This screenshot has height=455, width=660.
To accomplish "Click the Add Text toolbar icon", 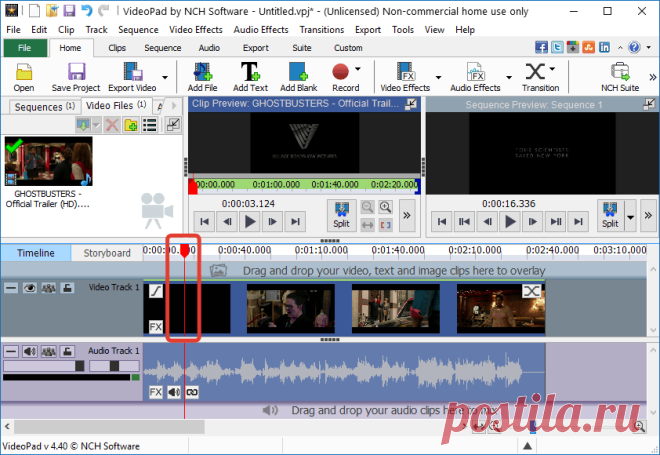I will click(250, 77).
